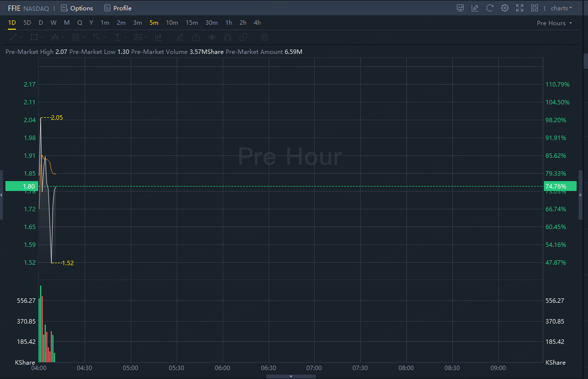Select the rectangle shape tool

tap(34, 37)
